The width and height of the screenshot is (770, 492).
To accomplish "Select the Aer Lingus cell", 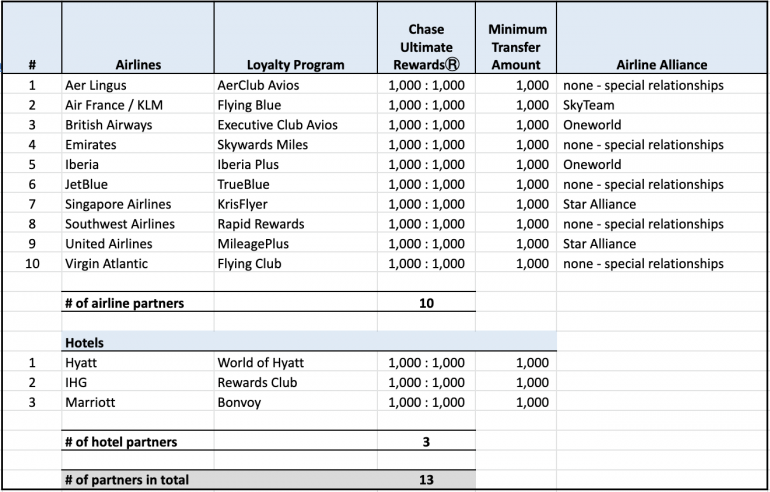I will [x=95, y=85].
